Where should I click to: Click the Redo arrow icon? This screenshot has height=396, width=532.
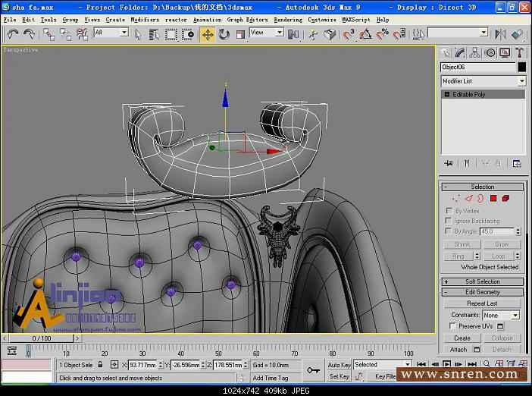click(x=30, y=34)
